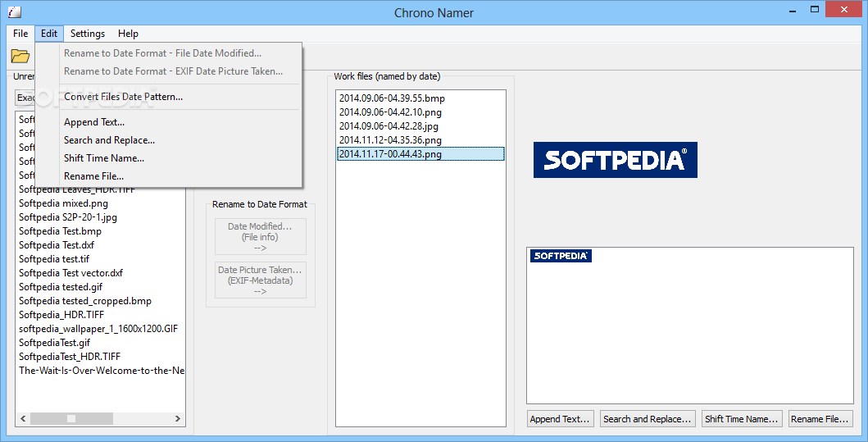Open the Settings menu
Viewport: 868px width, 442px height.
coord(88,34)
